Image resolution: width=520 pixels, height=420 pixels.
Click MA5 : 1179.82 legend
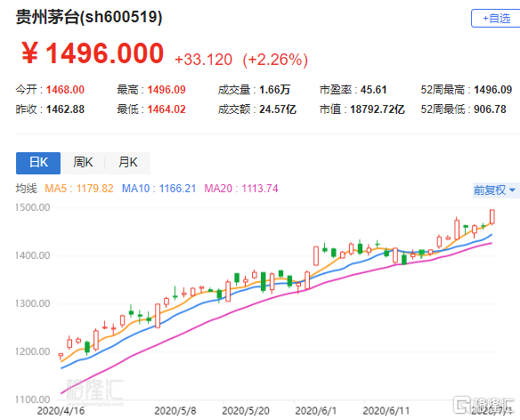coord(79,189)
